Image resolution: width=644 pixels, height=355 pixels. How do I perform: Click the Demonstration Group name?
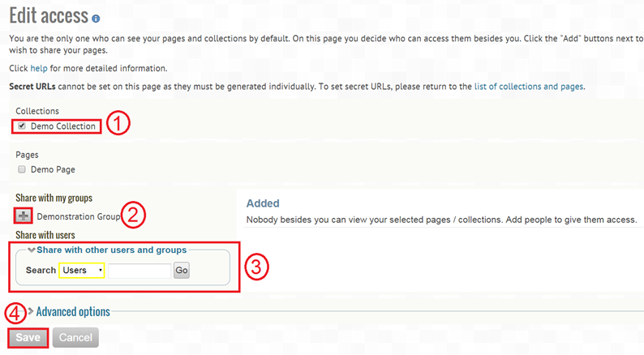[79, 216]
